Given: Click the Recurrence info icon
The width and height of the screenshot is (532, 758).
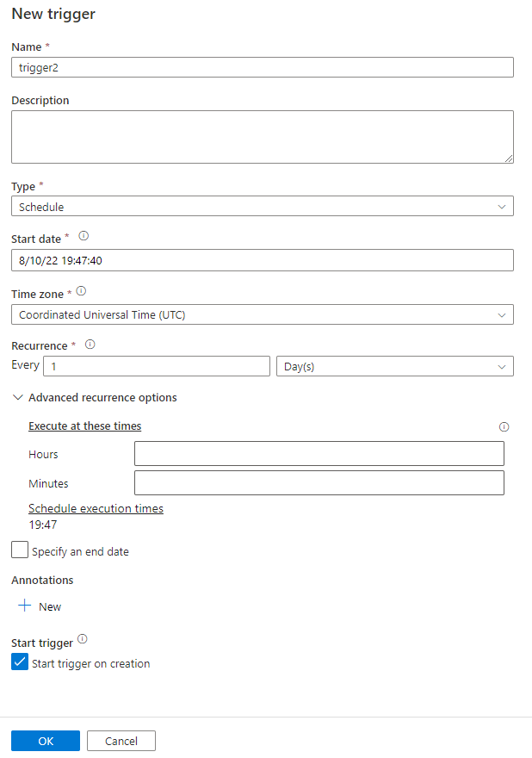Looking at the screenshot, I should tap(90, 345).
